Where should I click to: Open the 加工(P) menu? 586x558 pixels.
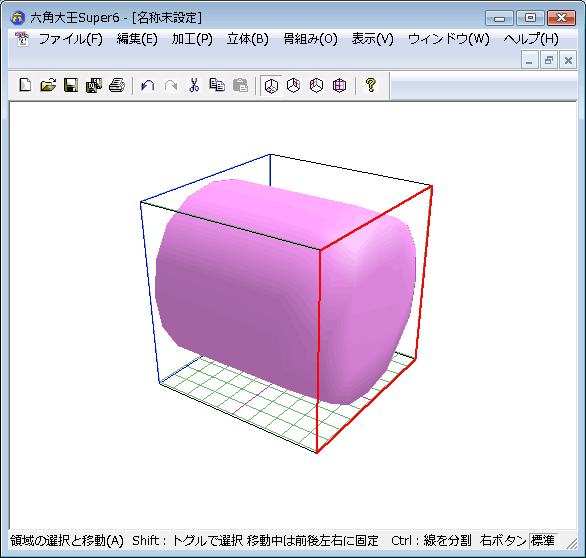(x=192, y=39)
